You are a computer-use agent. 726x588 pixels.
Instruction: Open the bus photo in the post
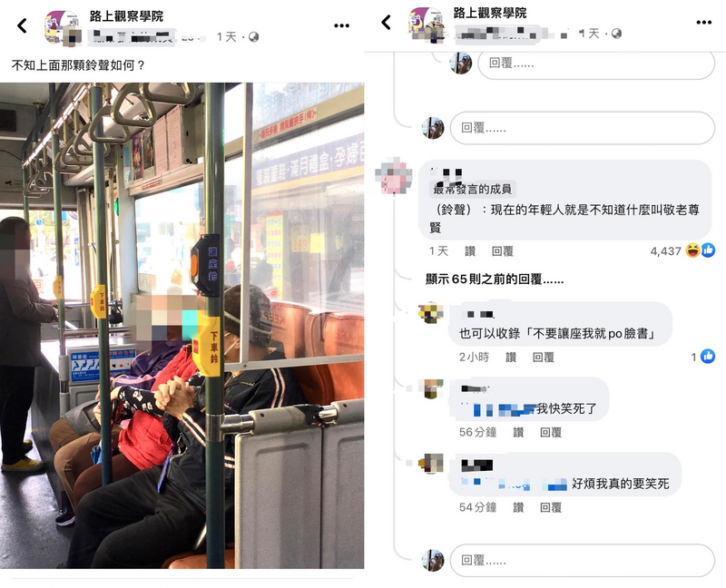pos(182,326)
